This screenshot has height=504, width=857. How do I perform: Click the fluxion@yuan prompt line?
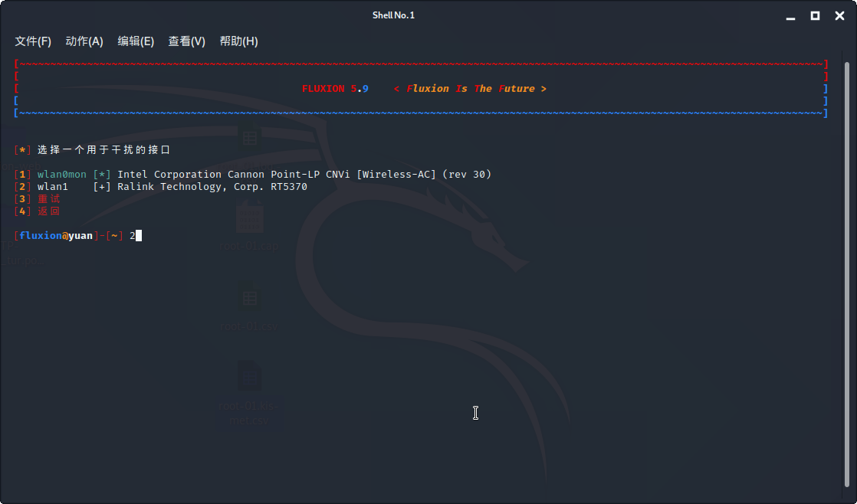[x=77, y=236]
